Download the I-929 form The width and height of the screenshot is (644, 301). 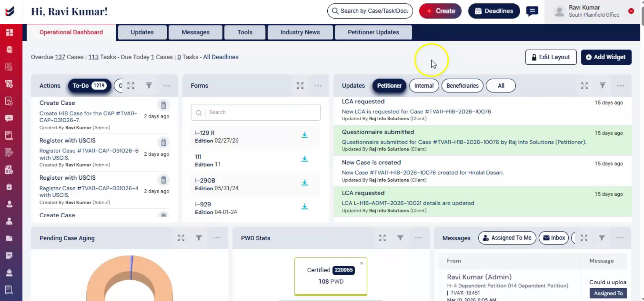[x=304, y=206]
